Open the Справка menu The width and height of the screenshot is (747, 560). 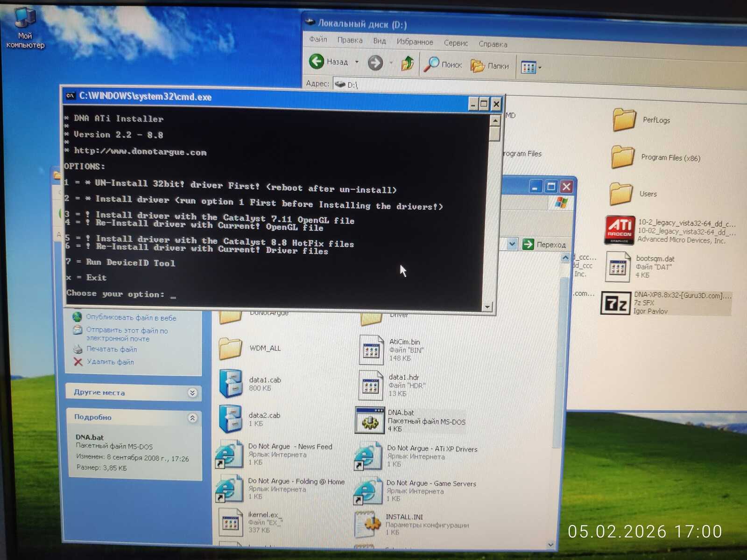pos(493,44)
